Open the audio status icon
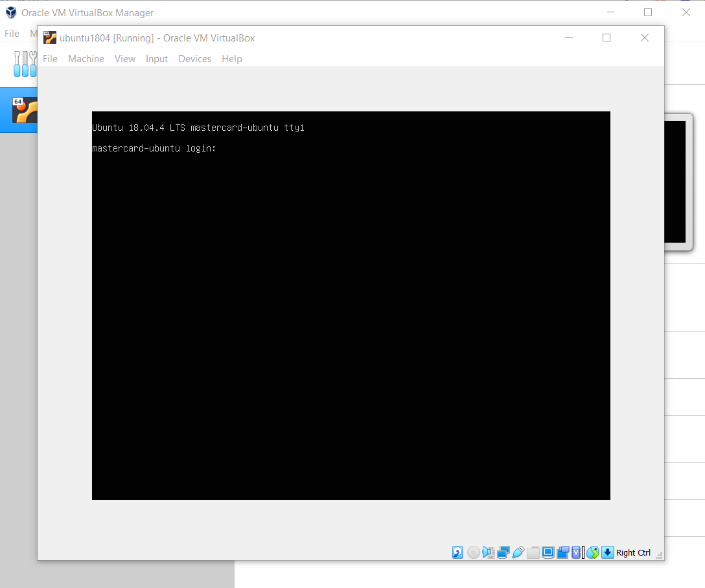This screenshot has width=705, height=588. click(489, 552)
